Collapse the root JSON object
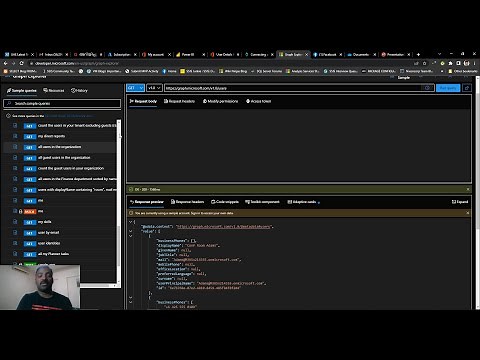The height and width of the screenshot is (360, 480). point(130,222)
